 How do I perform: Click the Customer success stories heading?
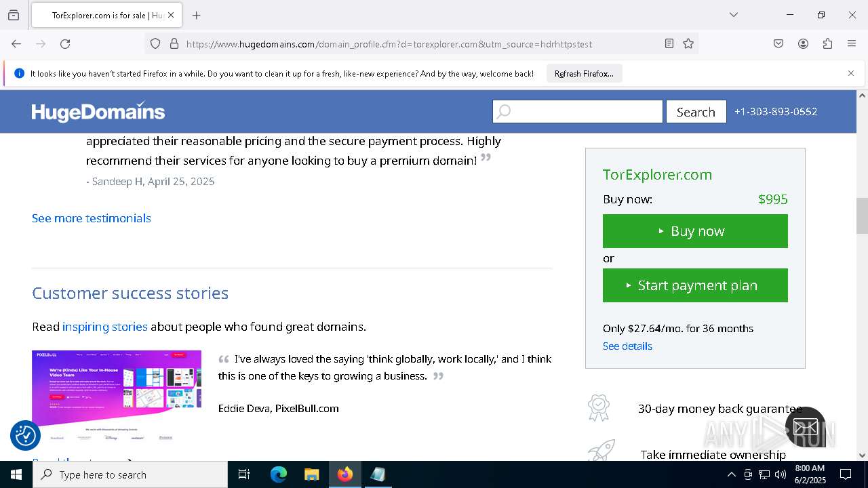pos(130,293)
